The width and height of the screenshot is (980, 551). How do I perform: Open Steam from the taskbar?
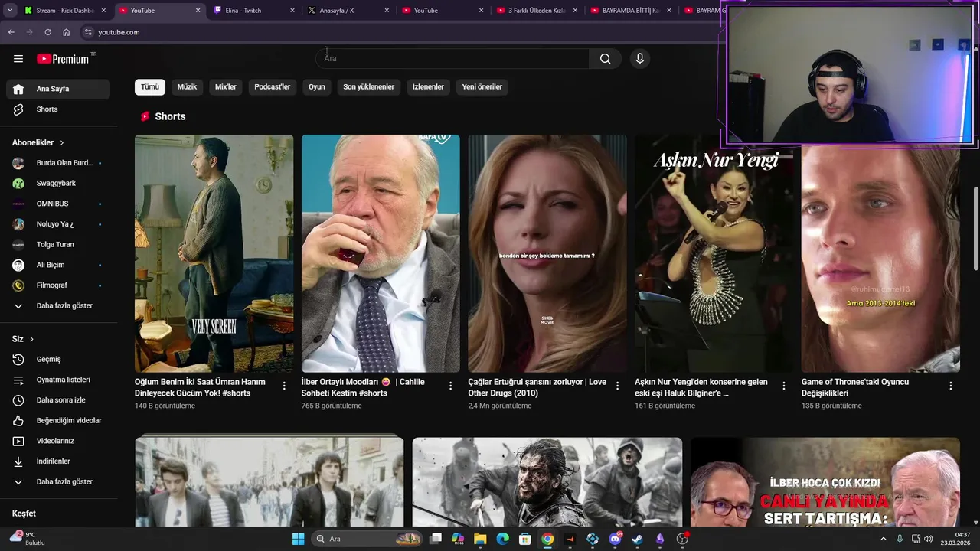click(x=637, y=539)
